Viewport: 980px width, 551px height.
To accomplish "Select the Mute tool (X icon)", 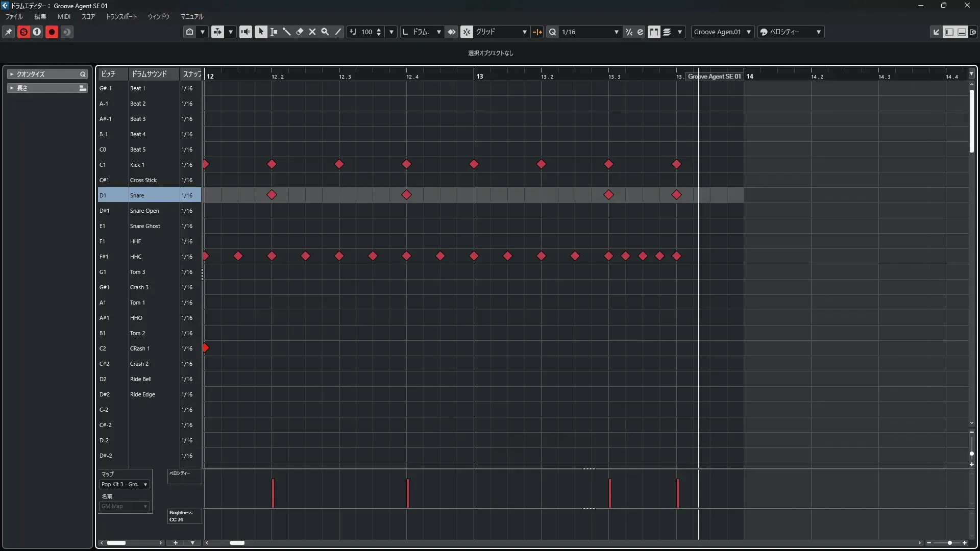I will pyautogui.click(x=312, y=32).
